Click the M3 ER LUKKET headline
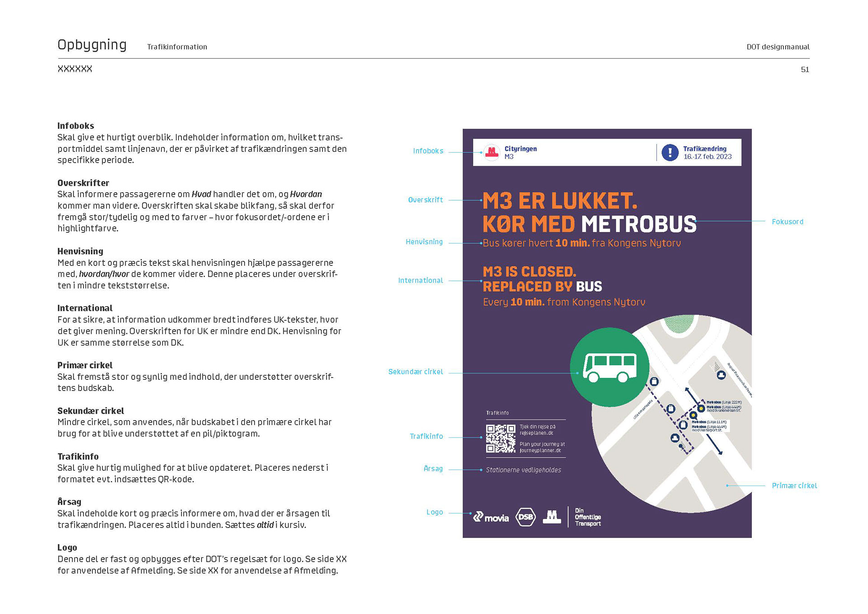The height and width of the screenshot is (614, 868). point(560,201)
